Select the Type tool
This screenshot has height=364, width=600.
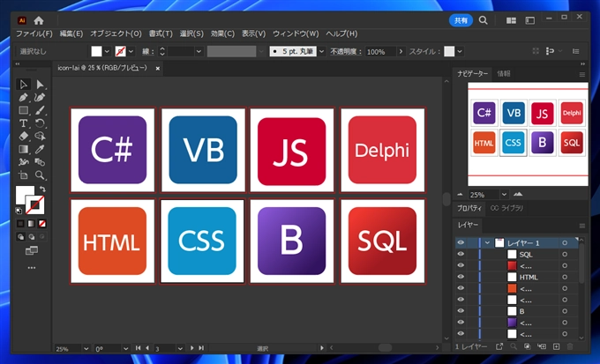point(24,123)
